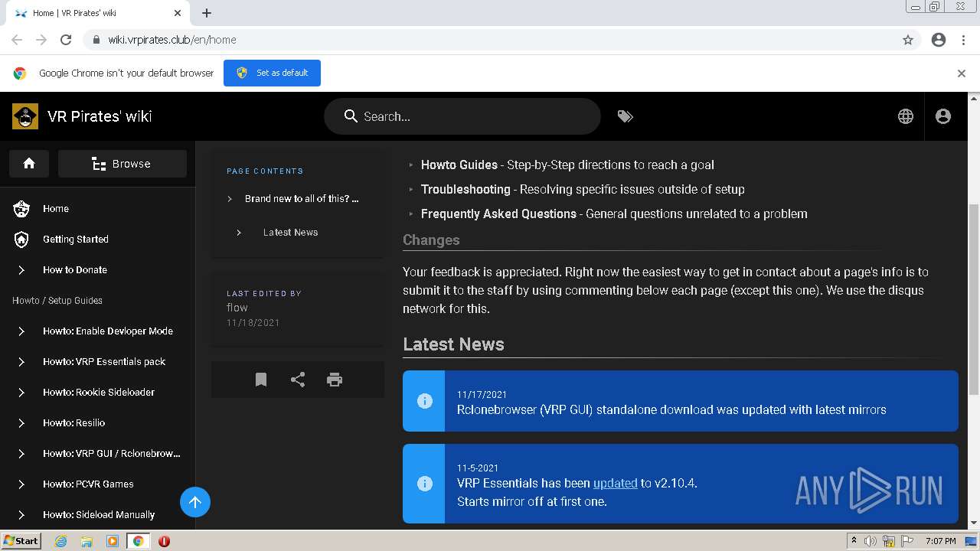Follow the 'updated' link in news
Image resolution: width=980 pixels, height=551 pixels.
click(615, 483)
